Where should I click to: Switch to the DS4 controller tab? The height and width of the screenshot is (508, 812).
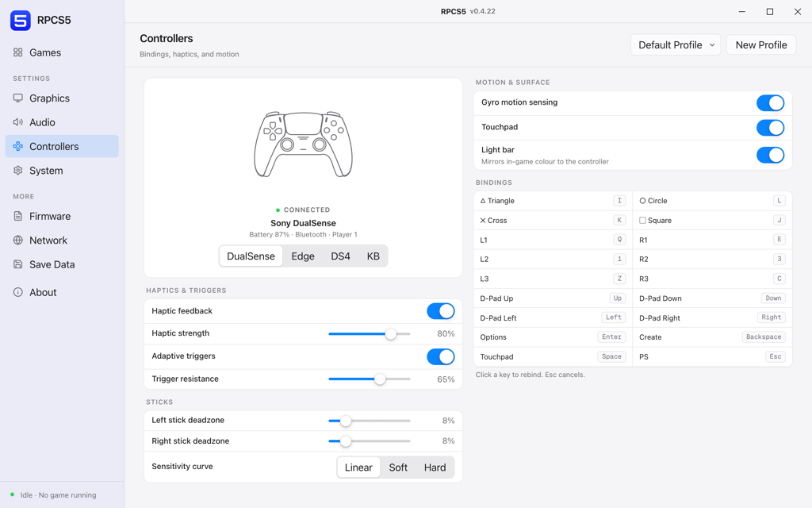(340, 256)
